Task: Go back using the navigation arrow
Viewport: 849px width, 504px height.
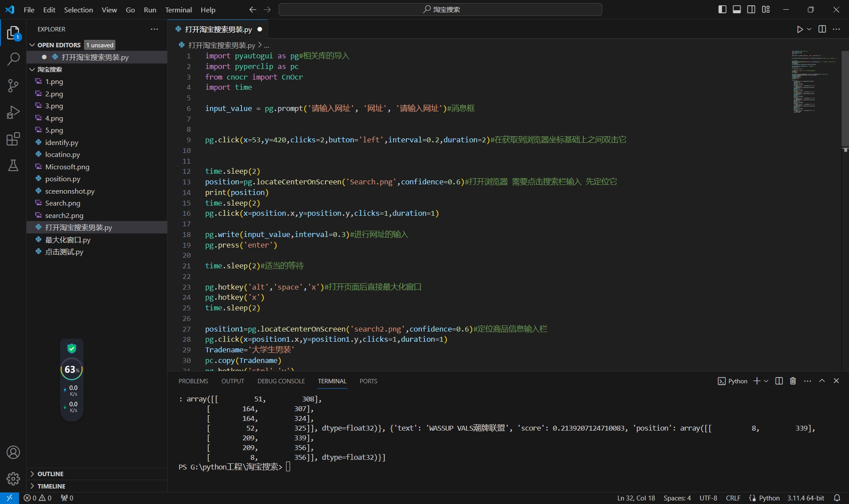Action: coord(252,9)
